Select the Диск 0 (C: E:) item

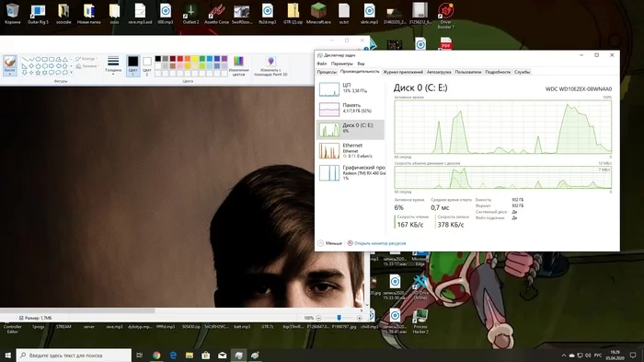351,130
